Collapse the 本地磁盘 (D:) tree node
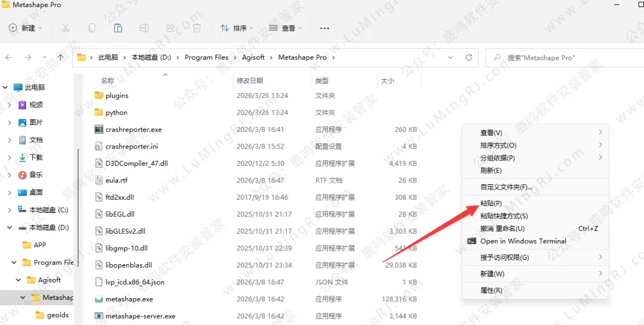Viewport: 644px width, 325px height. (10, 228)
